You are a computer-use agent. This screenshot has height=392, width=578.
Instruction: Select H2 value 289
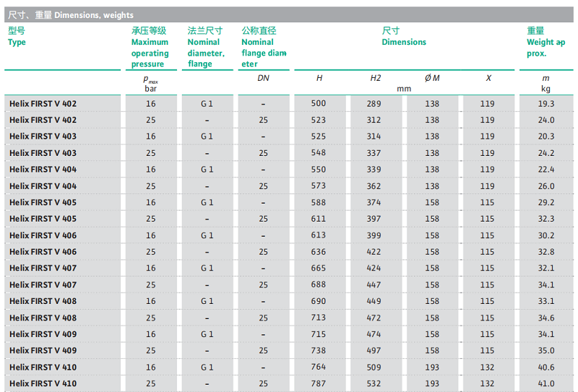tap(374, 104)
